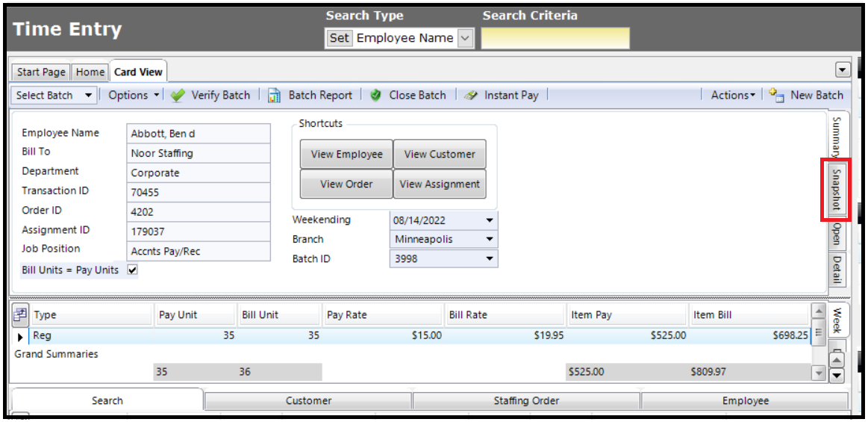
Task: Click the Batch Report chart icon
Action: point(275,96)
